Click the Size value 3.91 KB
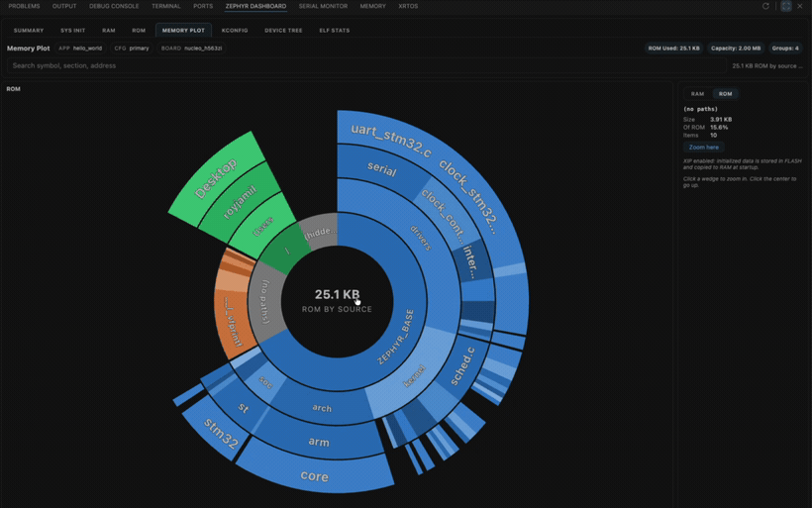The height and width of the screenshot is (508, 812). [x=721, y=120]
